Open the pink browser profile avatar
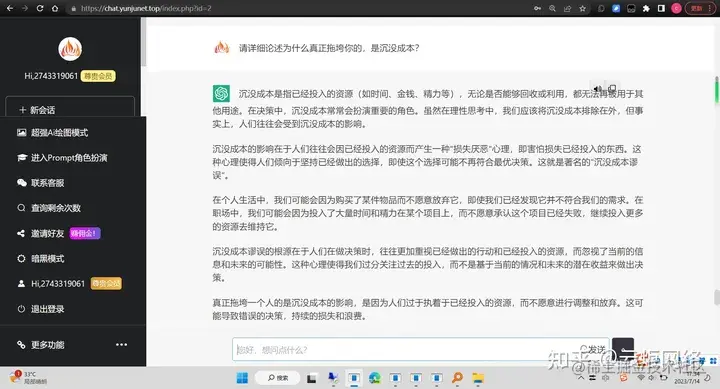Image resolution: width=720 pixels, height=389 pixels. [x=676, y=8]
